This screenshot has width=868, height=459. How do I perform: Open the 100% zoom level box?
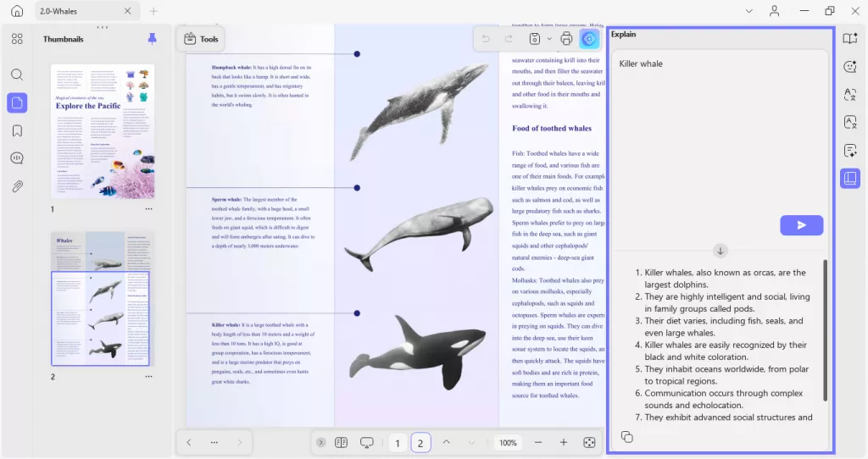tap(508, 442)
